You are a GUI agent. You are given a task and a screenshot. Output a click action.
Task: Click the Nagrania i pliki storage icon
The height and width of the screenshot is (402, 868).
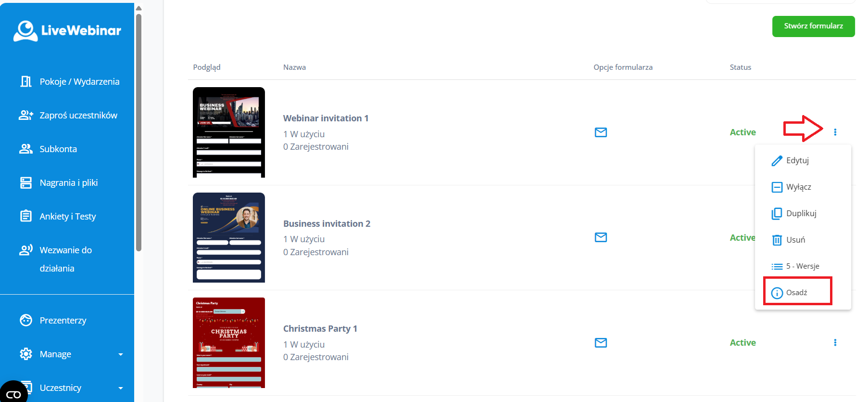pos(26,182)
